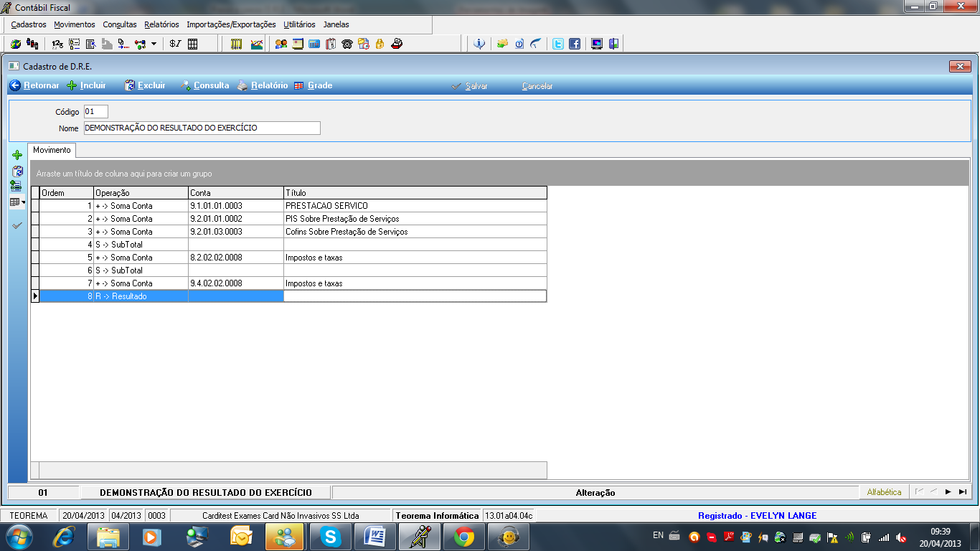Image resolution: width=980 pixels, height=551 pixels.
Task: Click the Nome input field
Action: 202,128
